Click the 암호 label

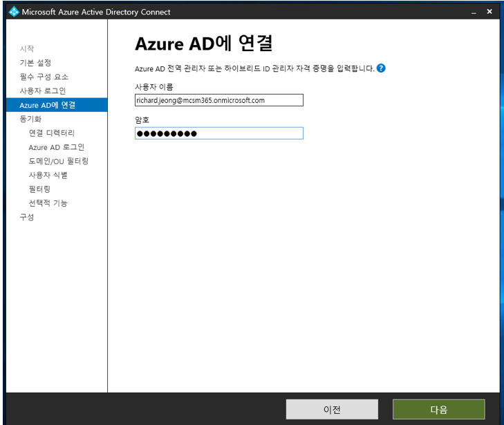[x=142, y=120]
